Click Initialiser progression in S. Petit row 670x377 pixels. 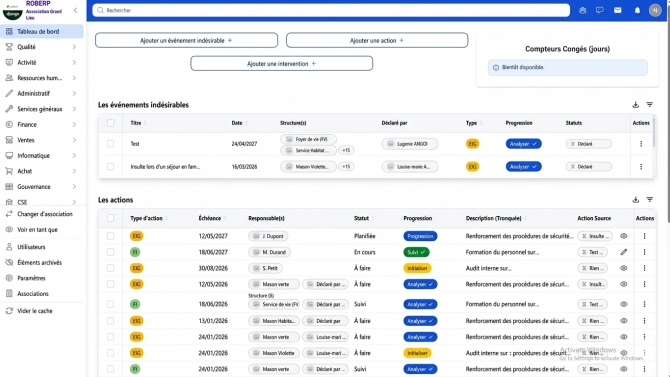click(x=417, y=268)
